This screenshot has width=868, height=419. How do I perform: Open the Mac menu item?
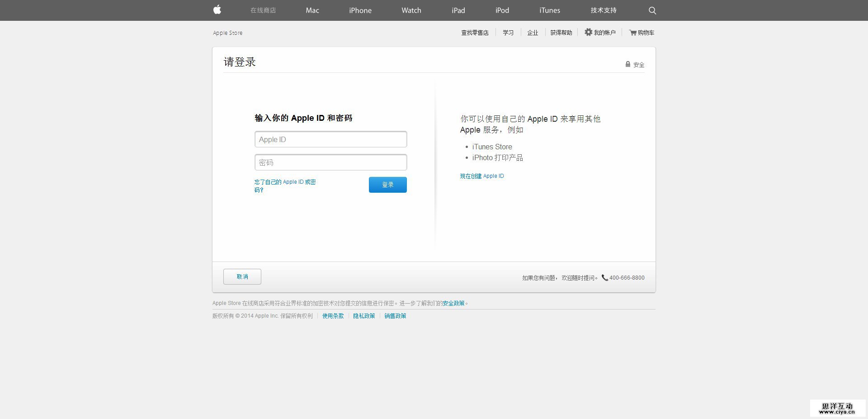tap(312, 10)
